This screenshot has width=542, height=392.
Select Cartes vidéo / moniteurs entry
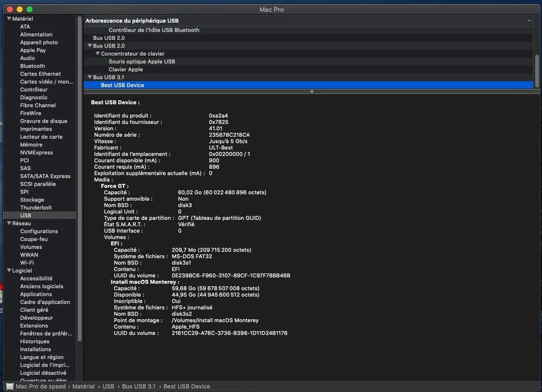point(46,82)
